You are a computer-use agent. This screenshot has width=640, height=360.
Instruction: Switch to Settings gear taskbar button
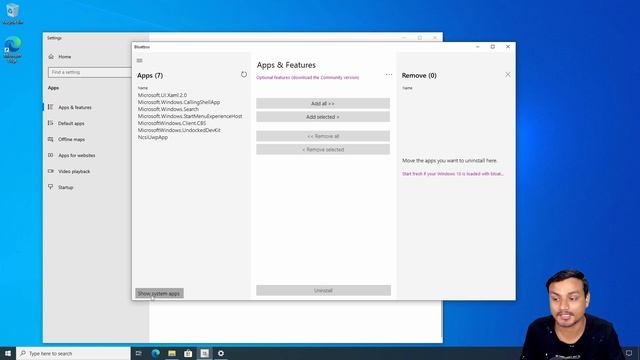coord(221,353)
